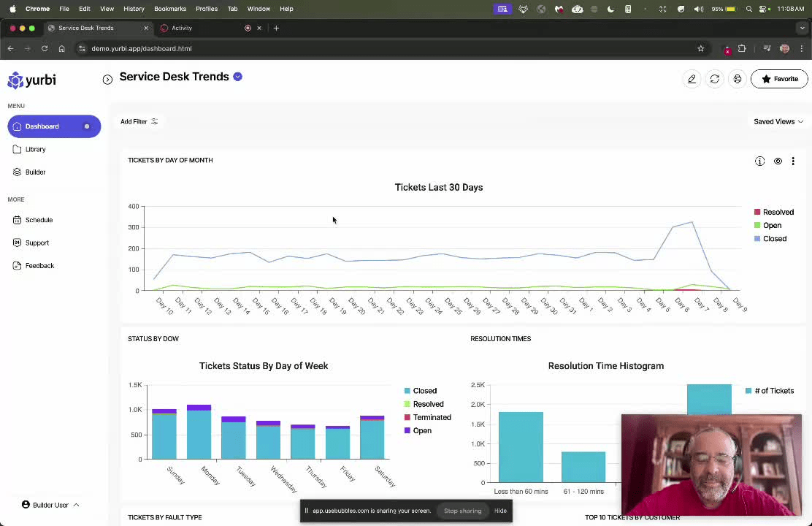The width and height of the screenshot is (812, 526).
Task: Click the Resolved red legend swatch
Action: 757,212
